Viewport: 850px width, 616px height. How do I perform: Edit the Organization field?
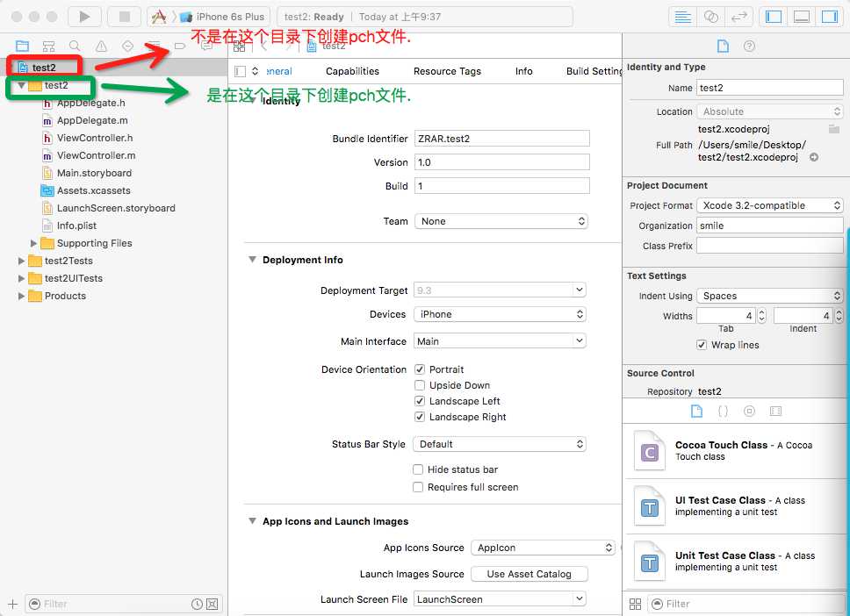(770, 226)
